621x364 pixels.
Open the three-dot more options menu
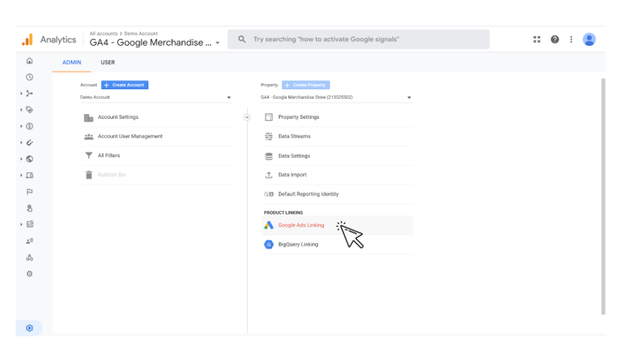[x=571, y=40]
